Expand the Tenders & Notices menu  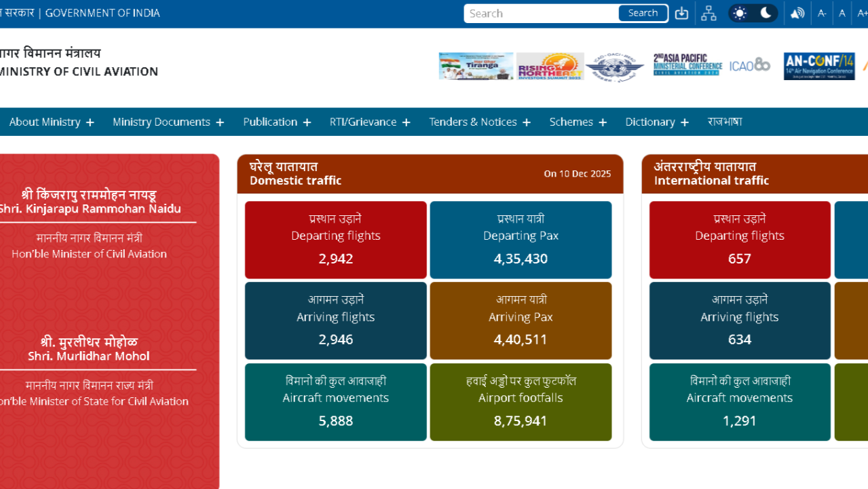coord(480,122)
